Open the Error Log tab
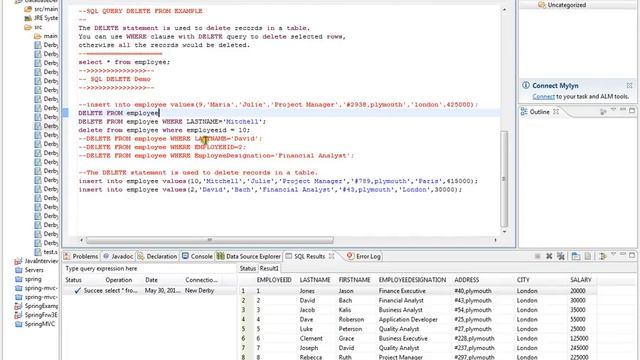The height and width of the screenshot is (360, 640). coord(363,256)
